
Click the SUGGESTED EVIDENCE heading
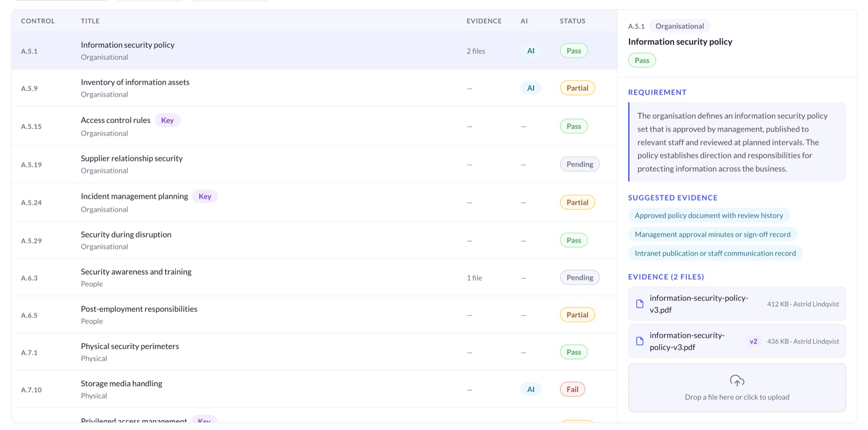[x=673, y=197]
